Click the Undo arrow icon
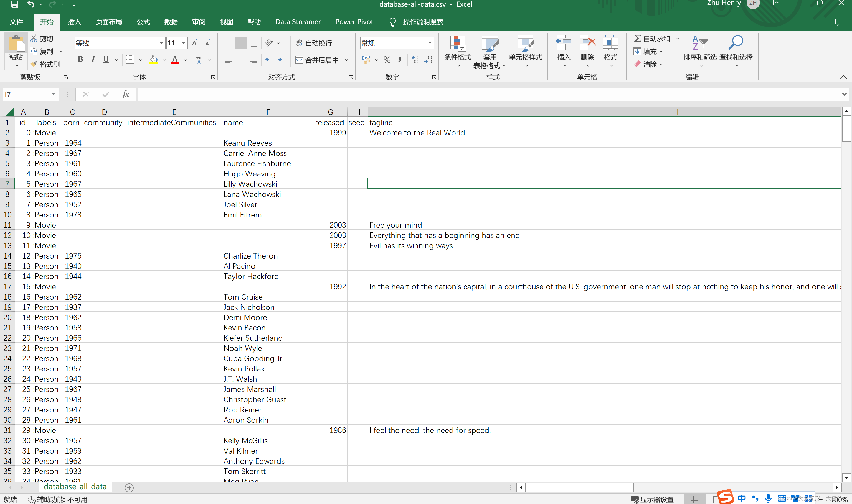This screenshot has width=852, height=504. click(31, 4)
